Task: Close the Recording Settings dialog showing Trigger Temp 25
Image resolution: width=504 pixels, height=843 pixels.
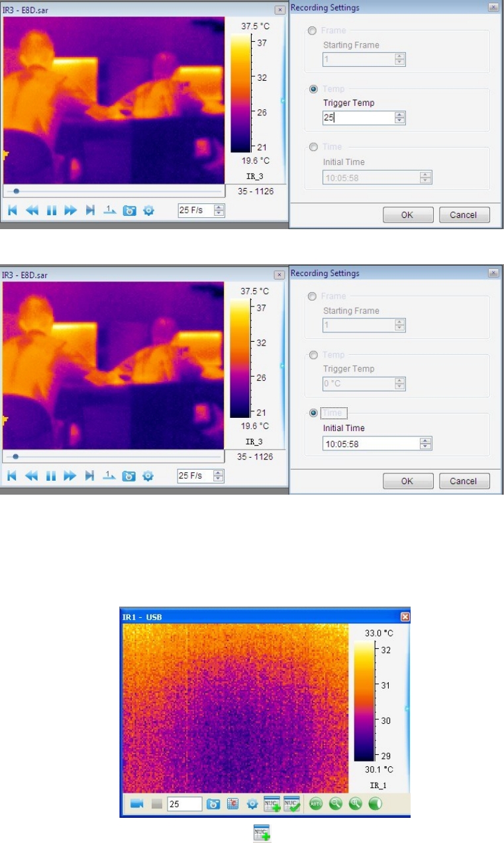Action: point(493,8)
